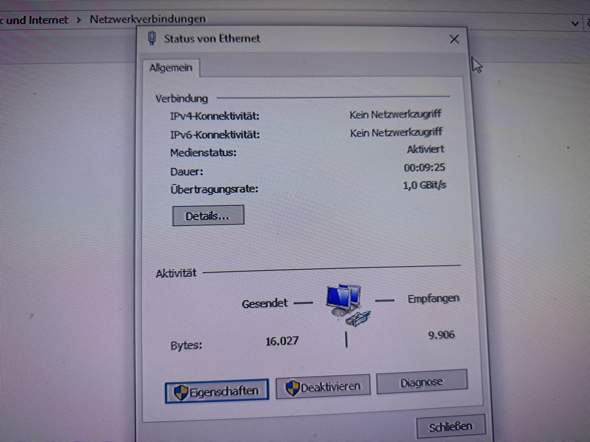590x442 pixels.
Task: Click the Gesendet label
Action: (265, 304)
